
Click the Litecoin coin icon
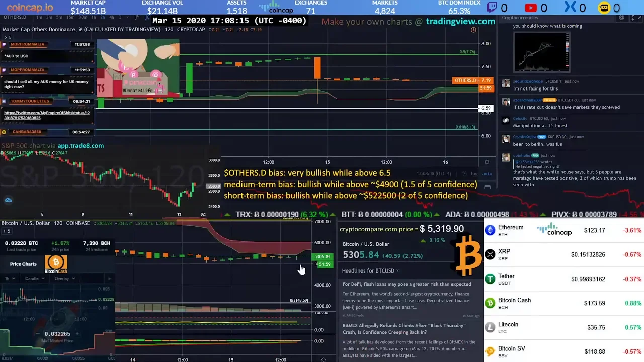[x=490, y=327]
